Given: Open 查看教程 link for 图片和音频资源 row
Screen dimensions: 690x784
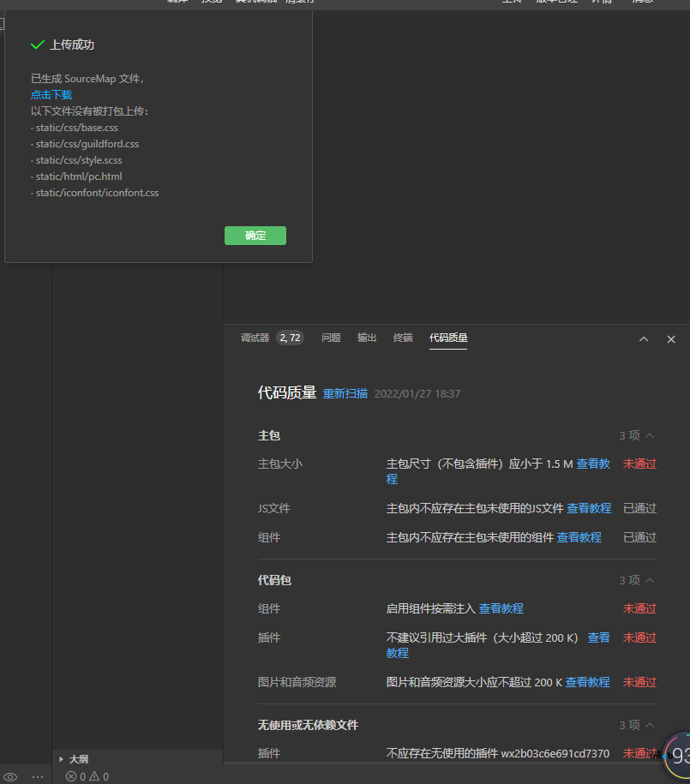Looking at the screenshot, I should [587, 682].
